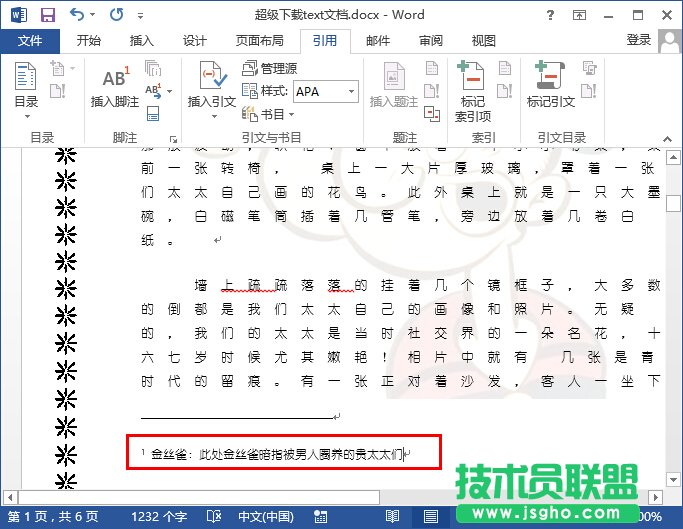Click the 登录 (Sign in) link

pos(638,40)
